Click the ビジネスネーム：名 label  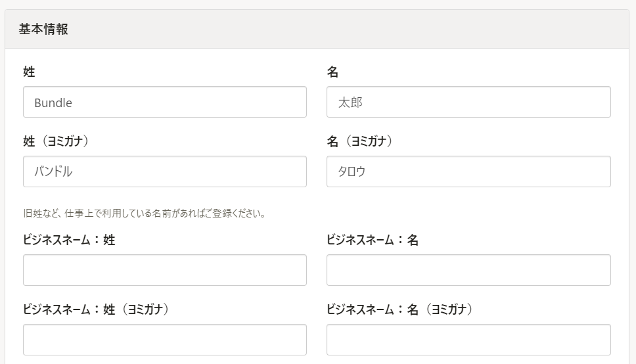[373, 240]
